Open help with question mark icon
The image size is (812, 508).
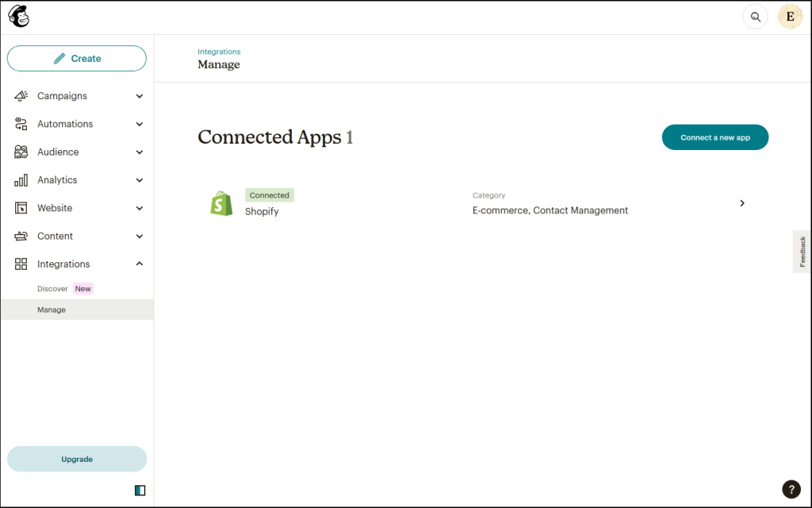(791, 489)
